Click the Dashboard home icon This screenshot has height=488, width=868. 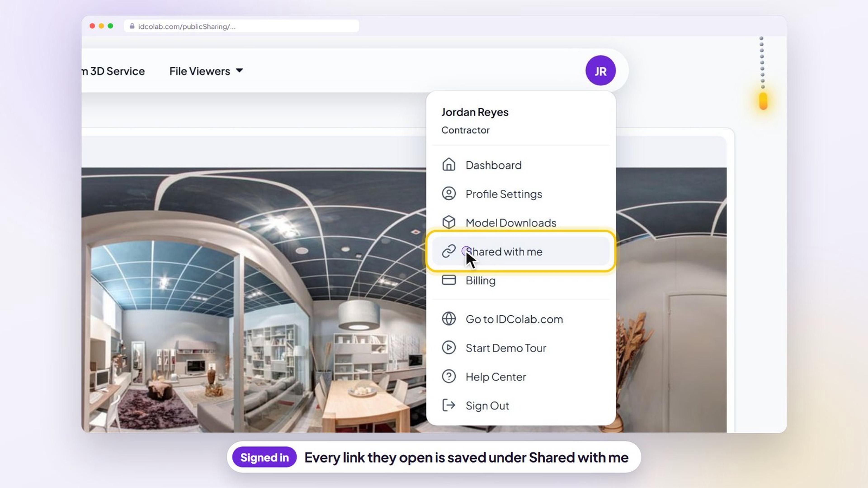pyautogui.click(x=448, y=165)
